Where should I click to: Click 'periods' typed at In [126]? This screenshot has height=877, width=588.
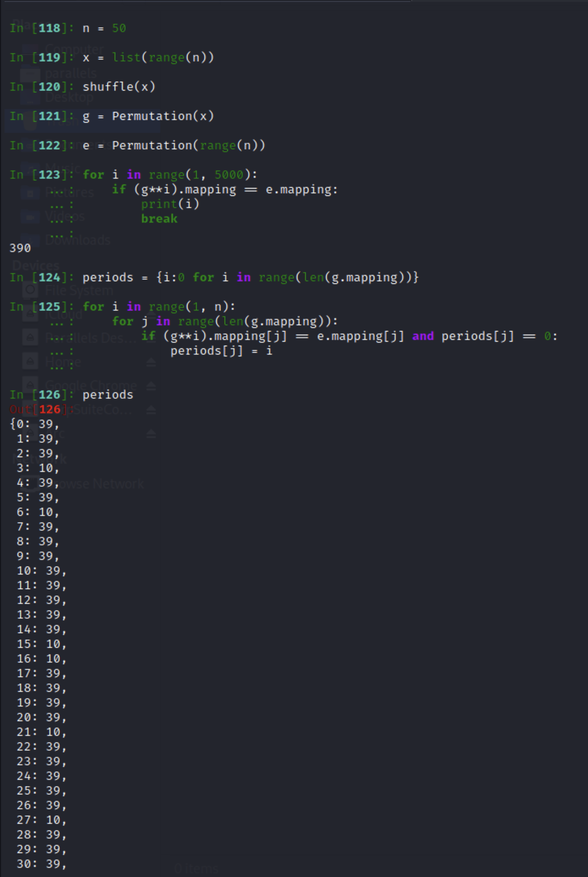point(108,395)
